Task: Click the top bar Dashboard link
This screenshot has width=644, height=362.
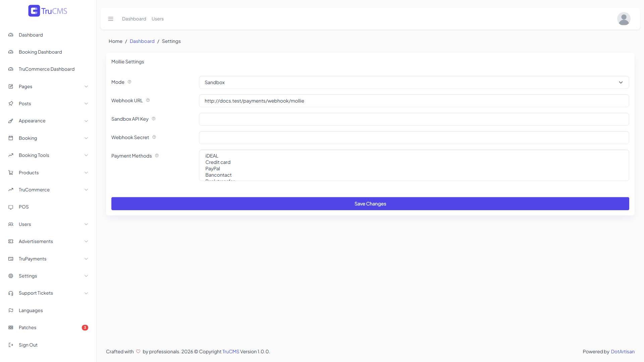Action: point(134,19)
